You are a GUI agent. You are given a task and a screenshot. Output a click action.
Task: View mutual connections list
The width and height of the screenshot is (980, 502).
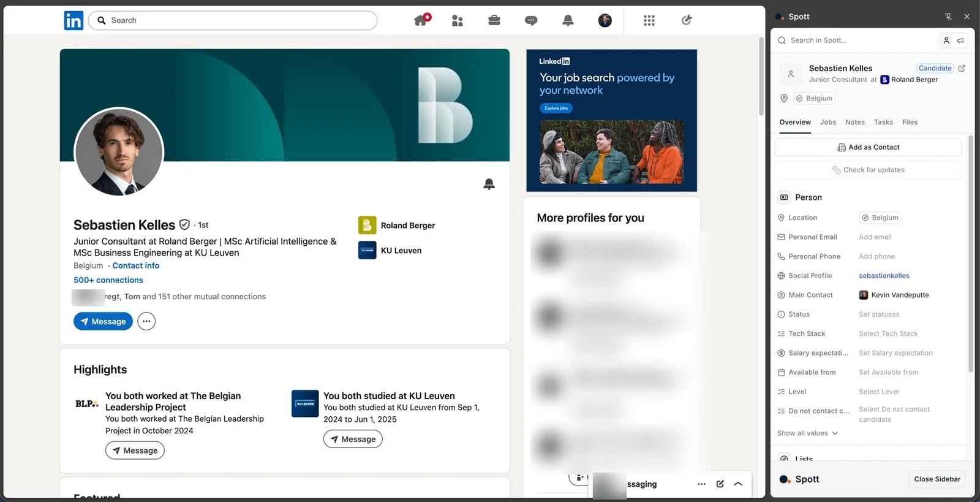169,297
